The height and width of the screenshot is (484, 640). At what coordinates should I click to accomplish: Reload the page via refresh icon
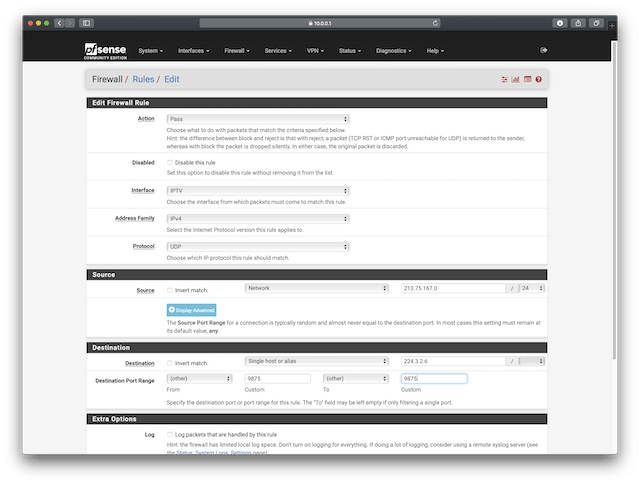436,23
